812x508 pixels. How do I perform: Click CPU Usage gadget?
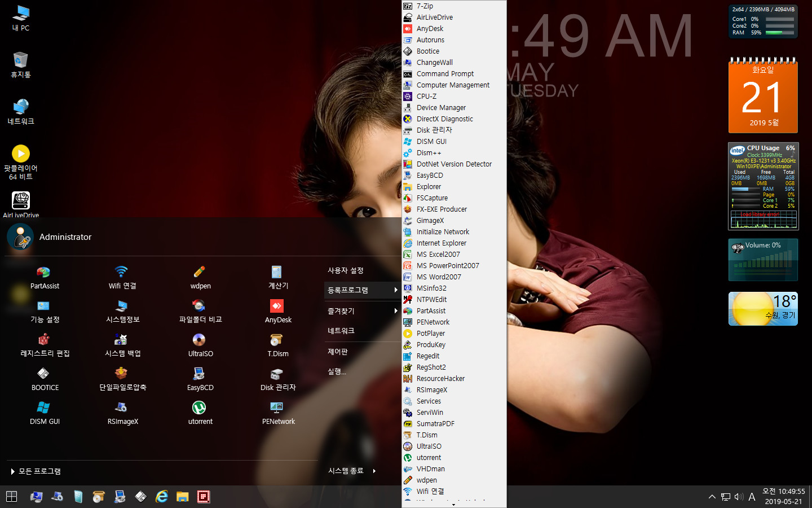763,186
